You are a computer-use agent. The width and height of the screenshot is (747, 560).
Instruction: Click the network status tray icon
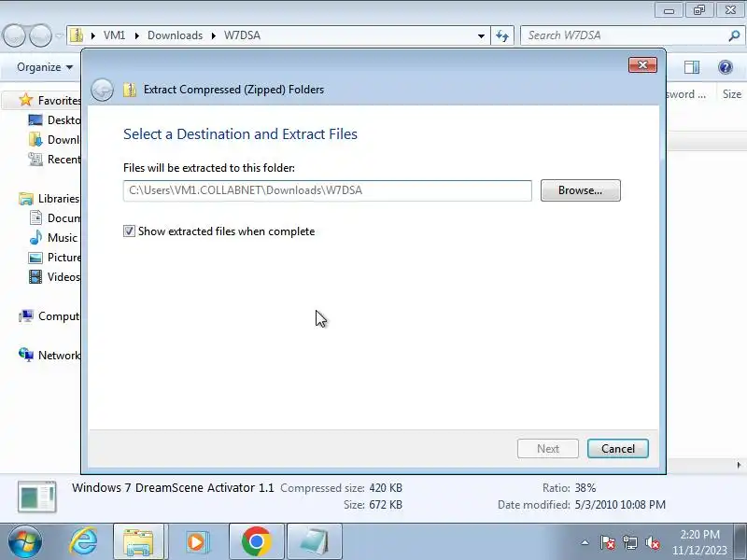click(x=629, y=542)
